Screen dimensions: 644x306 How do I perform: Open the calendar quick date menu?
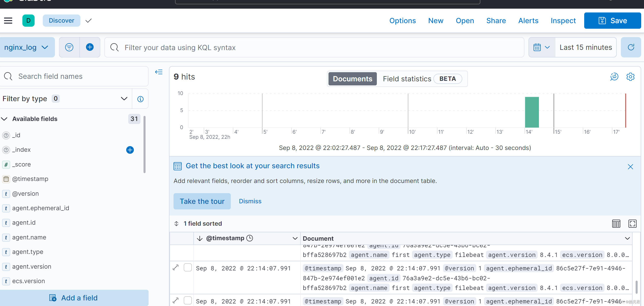[542, 47]
